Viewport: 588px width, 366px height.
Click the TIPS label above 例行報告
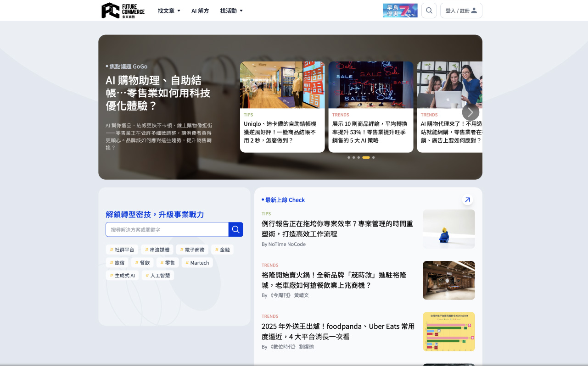(266, 214)
